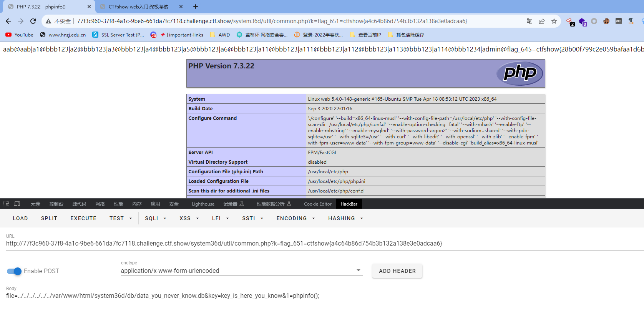Open the YouTube bookmark

(x=20, y=35)
